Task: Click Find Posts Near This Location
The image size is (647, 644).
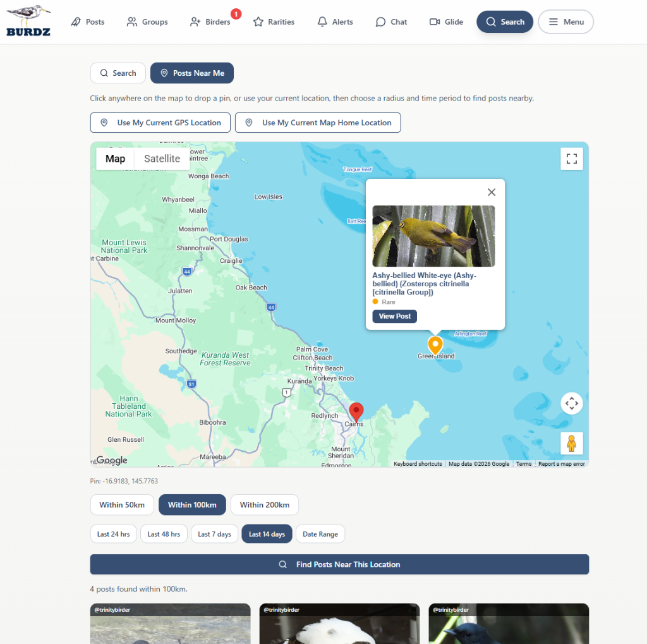Action: tap(339, 564)
